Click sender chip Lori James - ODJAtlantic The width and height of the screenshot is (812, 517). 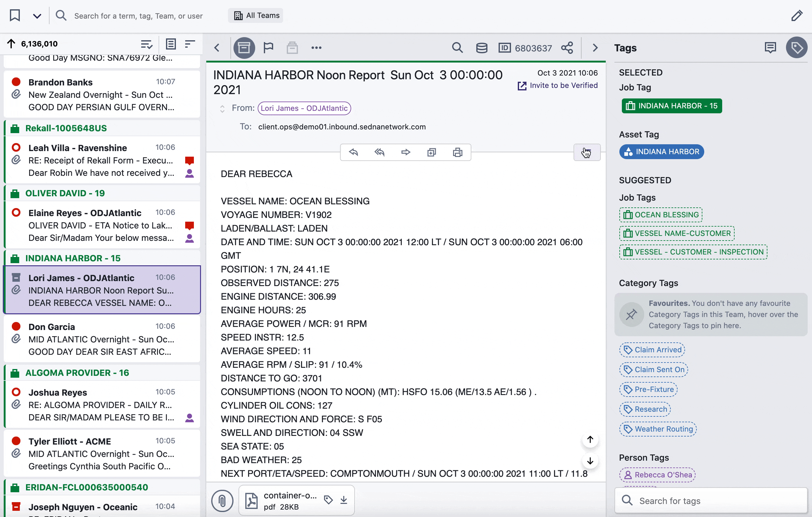coord(304,108)
